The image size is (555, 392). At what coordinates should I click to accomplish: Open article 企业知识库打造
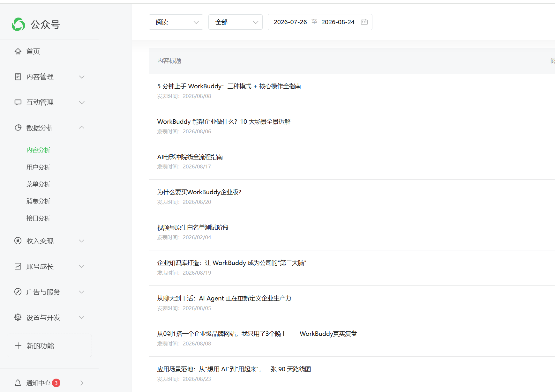(x=232, y=263)
